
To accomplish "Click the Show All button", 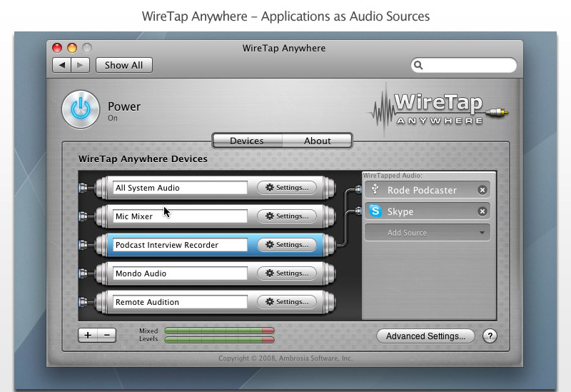I will [123, 65].
